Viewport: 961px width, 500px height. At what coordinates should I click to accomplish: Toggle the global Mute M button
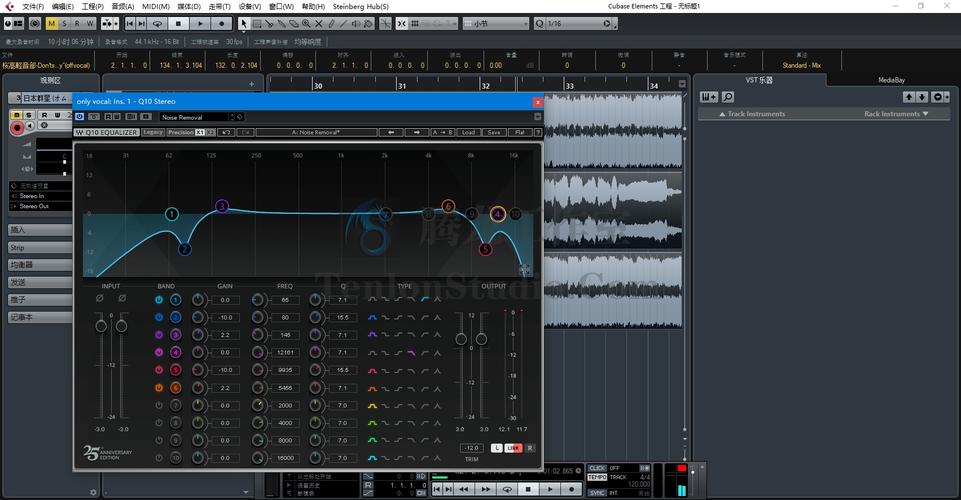pos(51,23)
